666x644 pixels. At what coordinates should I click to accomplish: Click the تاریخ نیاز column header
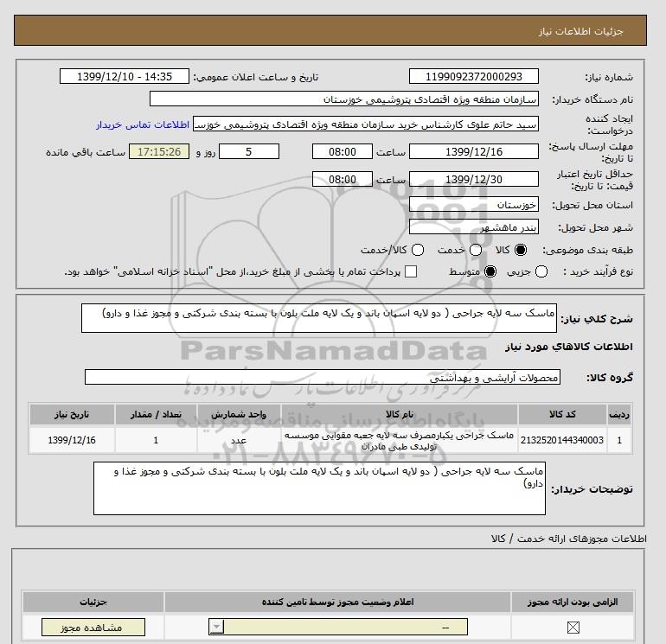point(72,414)
